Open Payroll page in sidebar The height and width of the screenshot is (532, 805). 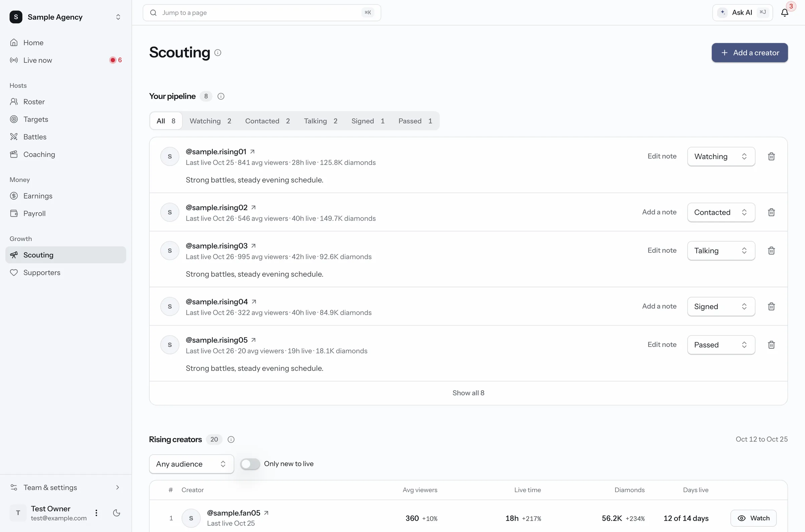[66, 214]
